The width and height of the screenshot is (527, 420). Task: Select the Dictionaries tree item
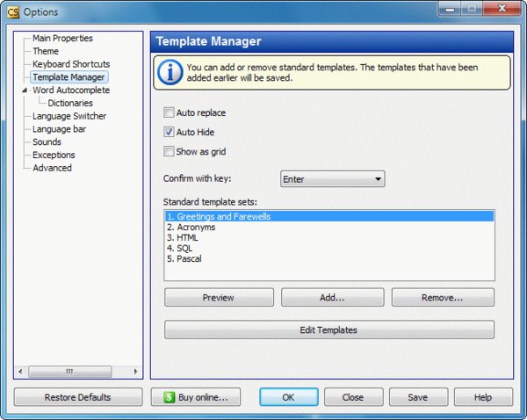[x=70, y=103]
